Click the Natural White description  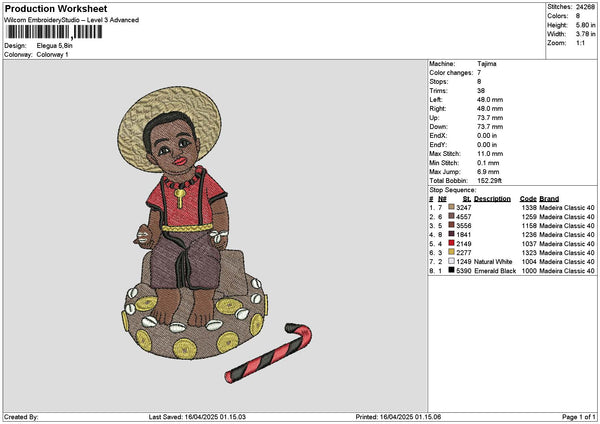point(493,262)
